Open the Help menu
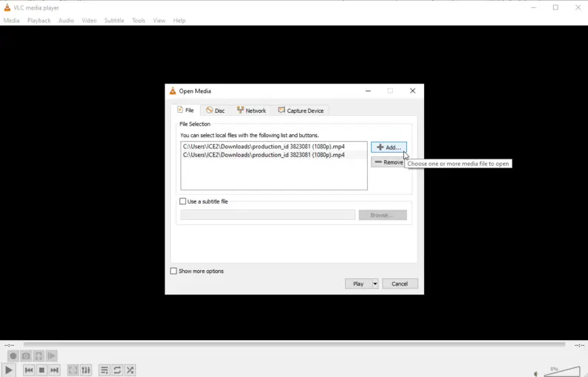This screenshot has height=377, width=588. tap(180, 21)
